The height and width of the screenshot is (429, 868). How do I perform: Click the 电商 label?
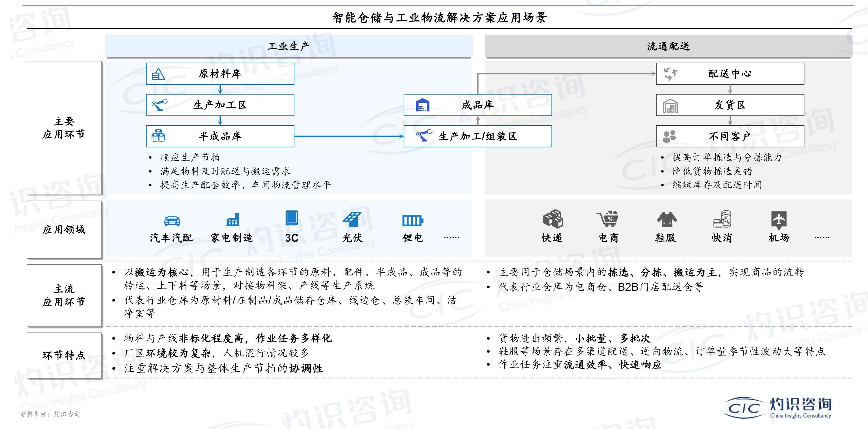coord(608,238)
